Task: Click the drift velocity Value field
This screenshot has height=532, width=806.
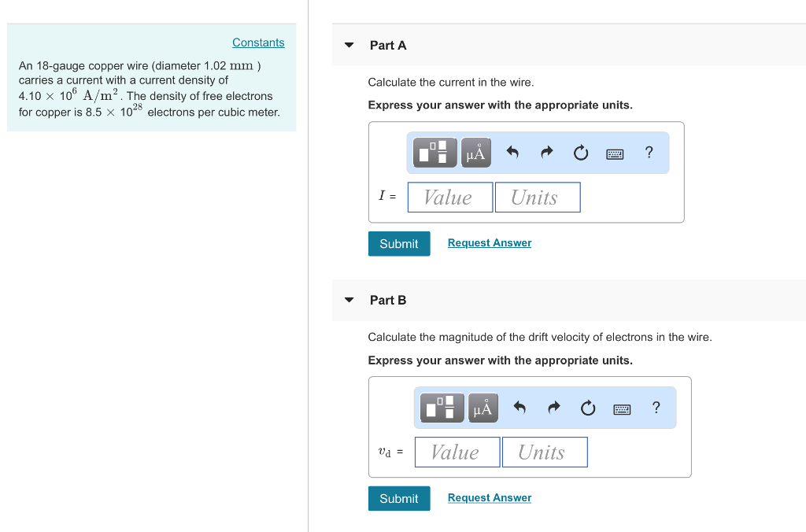Action: point(457,453)
